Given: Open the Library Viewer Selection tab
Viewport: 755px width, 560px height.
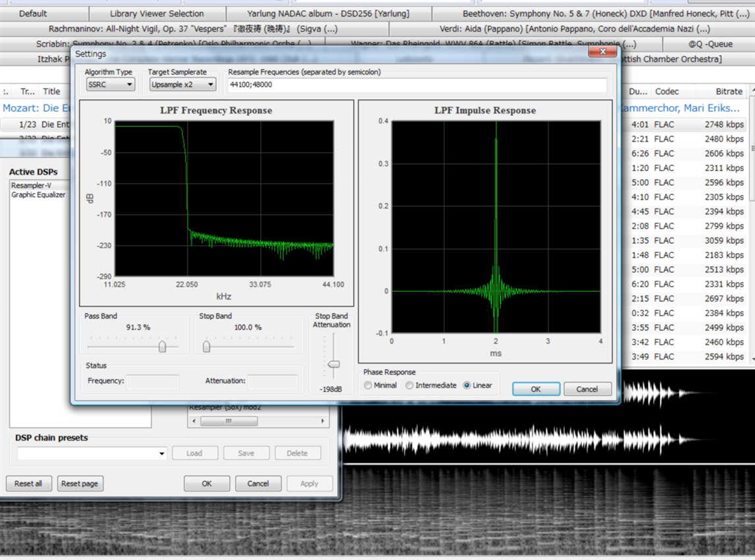Looking at the screenshot, I should tap(156, 13).
